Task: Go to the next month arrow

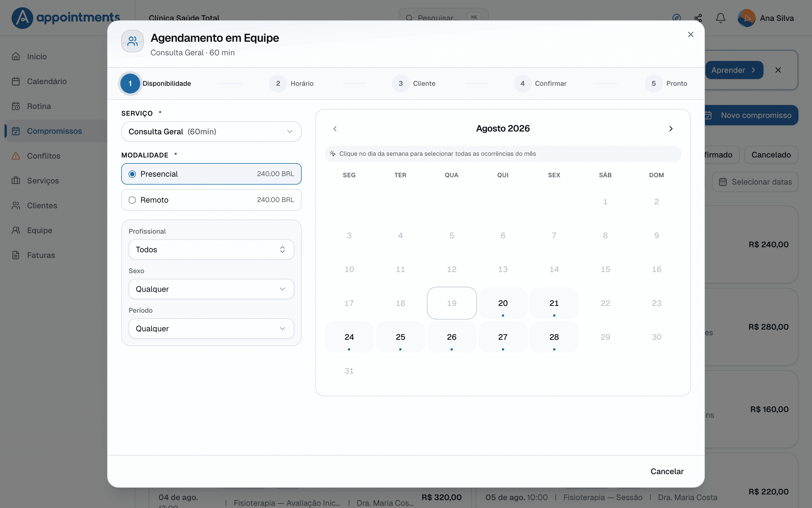Action: pyautogui.click(x=671, y=129)
